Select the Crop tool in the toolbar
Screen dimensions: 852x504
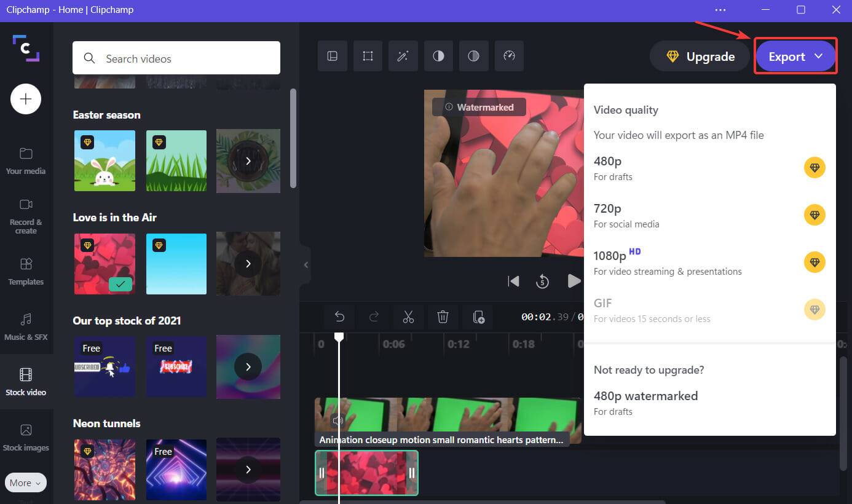(x=368, y=56)
